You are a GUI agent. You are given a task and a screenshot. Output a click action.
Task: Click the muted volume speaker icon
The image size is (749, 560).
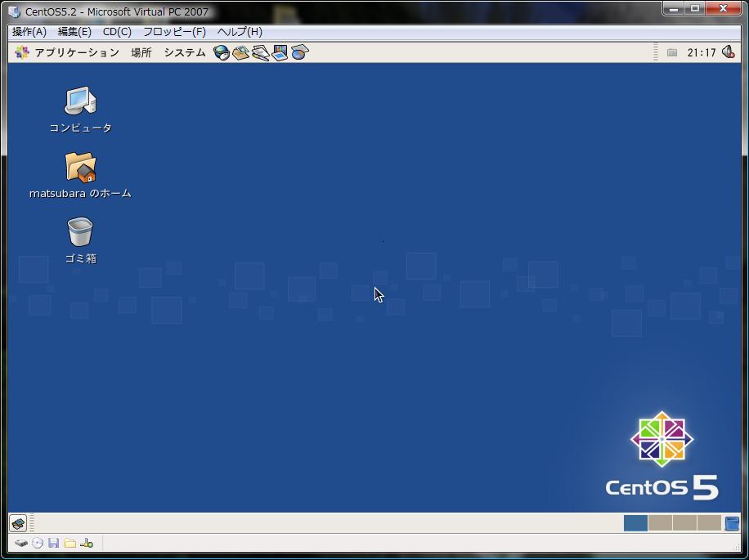729,52
